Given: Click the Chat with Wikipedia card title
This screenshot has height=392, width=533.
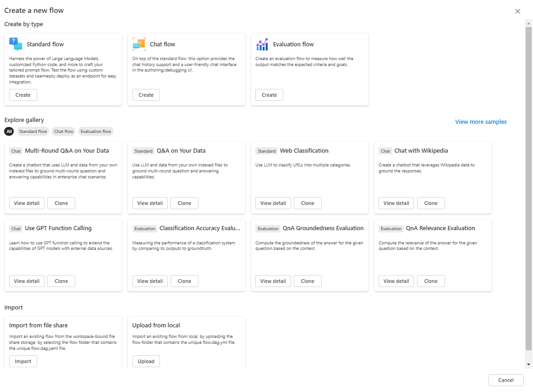Looking at the screenshot, I should point(421,151).
